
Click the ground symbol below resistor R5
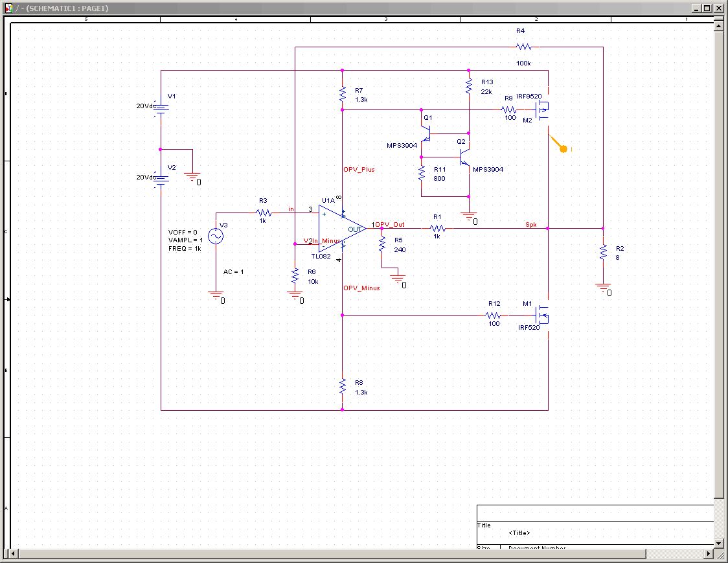[401, 279]
